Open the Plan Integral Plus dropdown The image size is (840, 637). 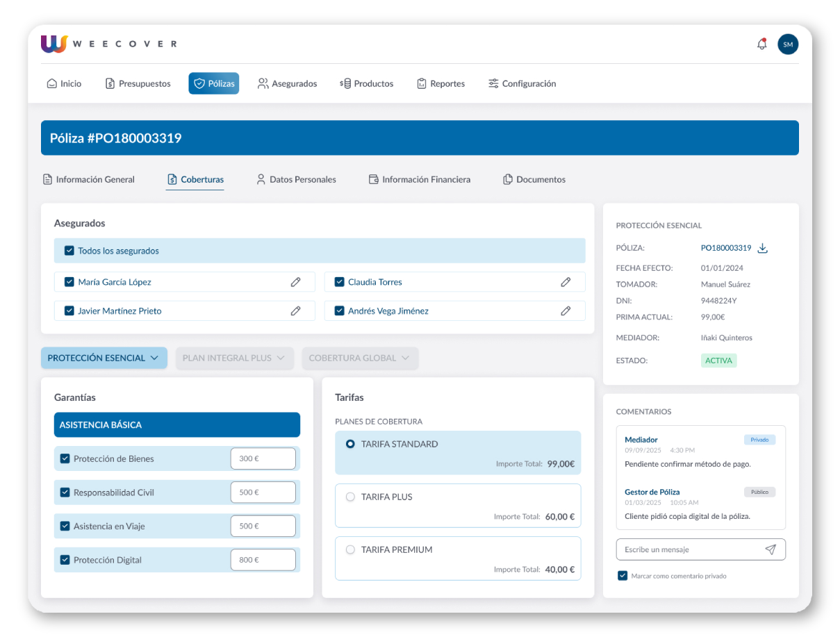(x=234, y=358)
